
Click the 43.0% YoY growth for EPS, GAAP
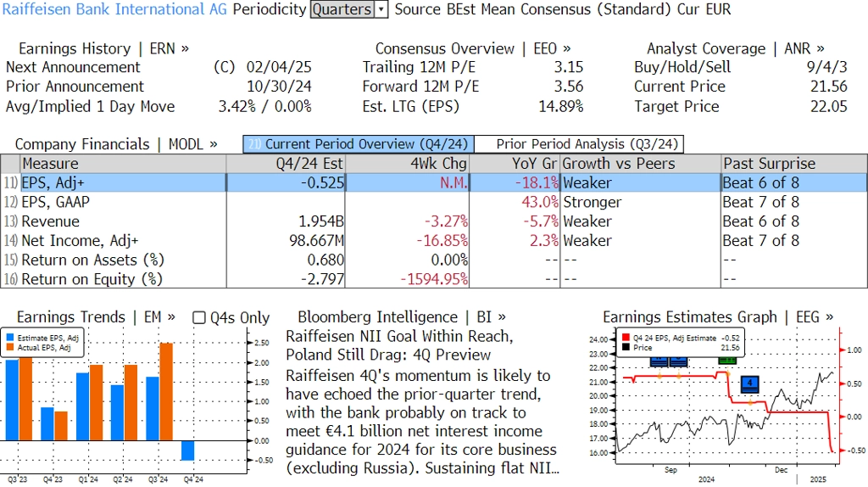tap(540, 202)
